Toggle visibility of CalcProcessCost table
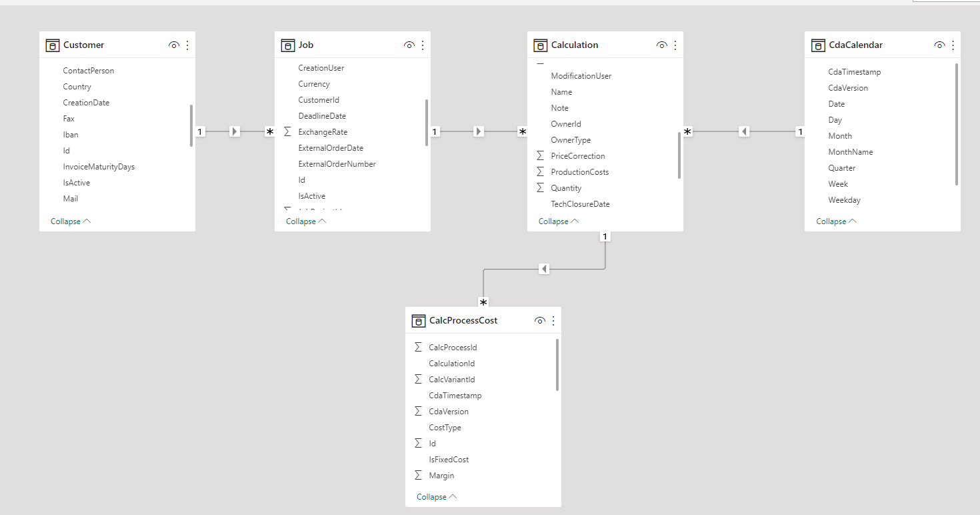 tap(540, 321)
